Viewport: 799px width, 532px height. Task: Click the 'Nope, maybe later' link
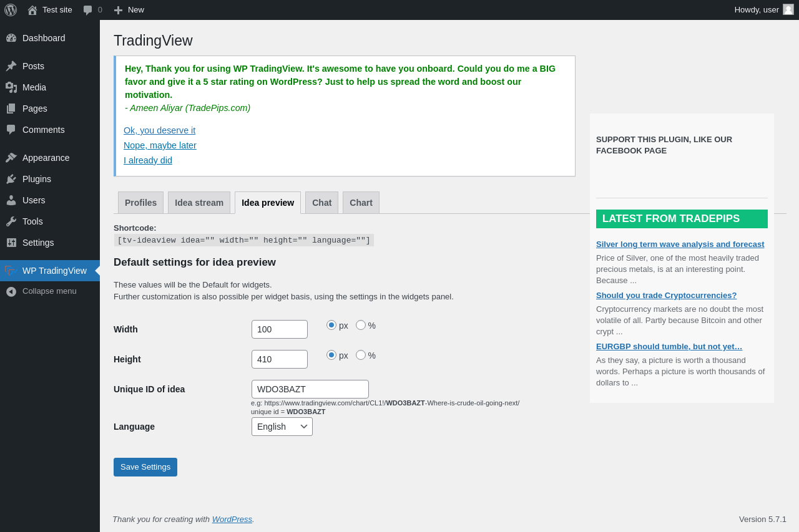[160, 145]
